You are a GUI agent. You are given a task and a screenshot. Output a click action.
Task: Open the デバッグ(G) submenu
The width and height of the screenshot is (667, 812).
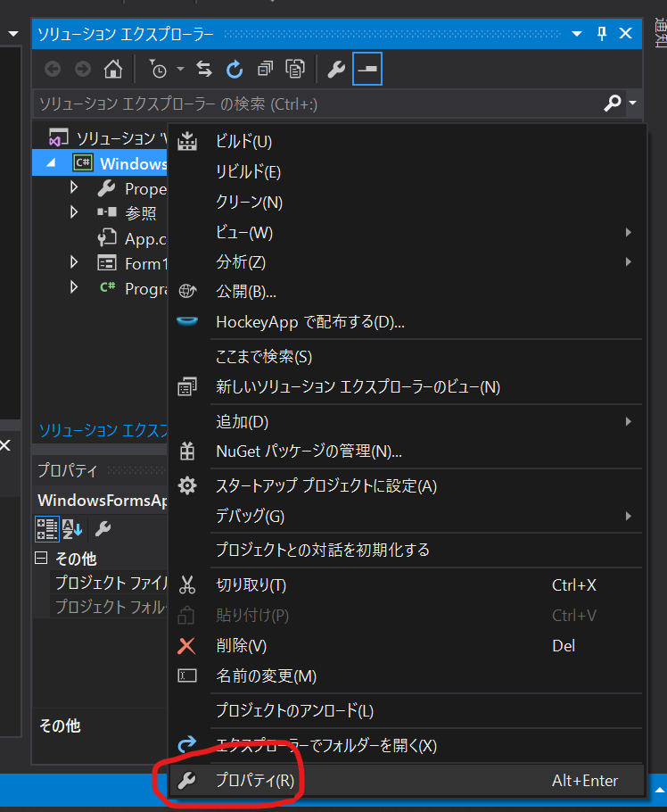click(408, 516)
